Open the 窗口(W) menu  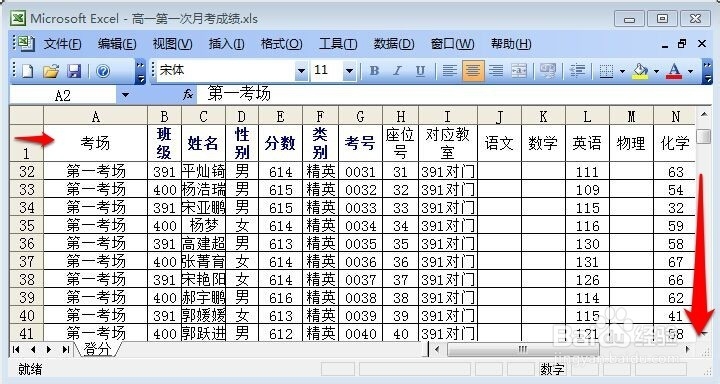tap(452, 44)
